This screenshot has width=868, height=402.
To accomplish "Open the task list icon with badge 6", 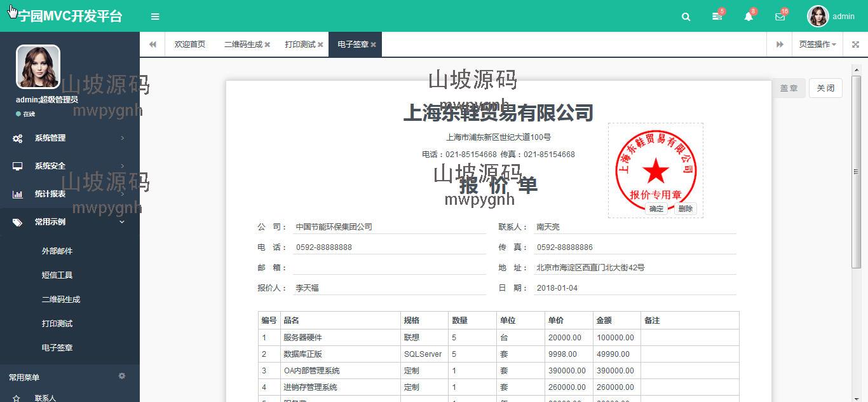I will 717,17.
